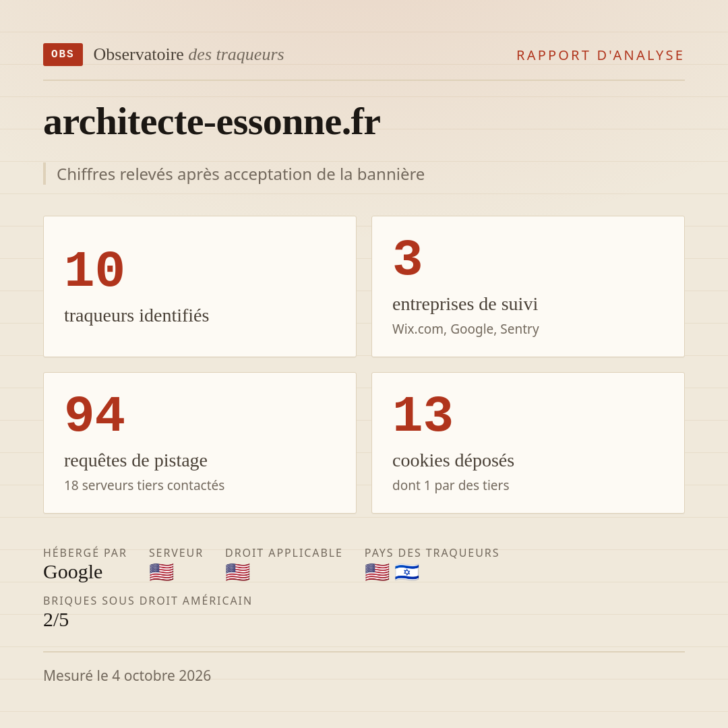Click the subtitle about bannière acceptance
This screenshot has height=728, width=728.
tap(241, 174)
